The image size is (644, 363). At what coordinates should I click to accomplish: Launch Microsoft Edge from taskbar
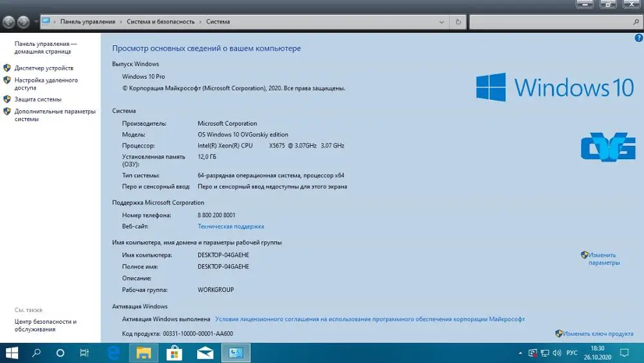tap(113, 353)
